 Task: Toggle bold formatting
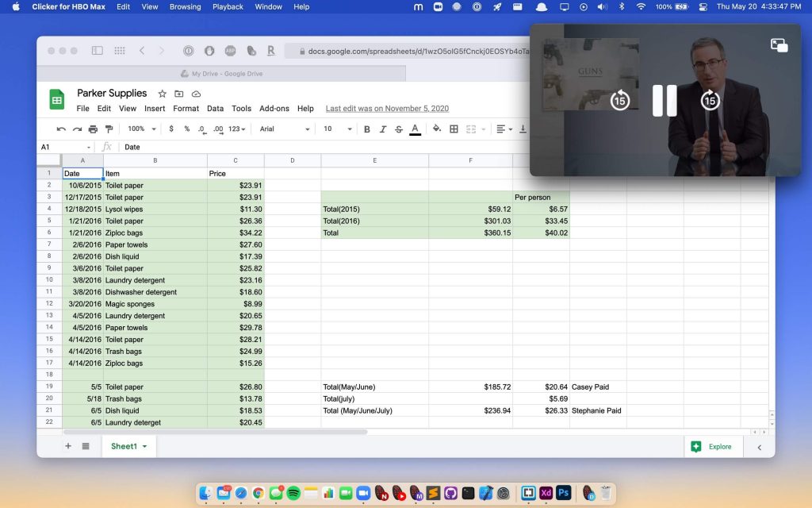[367, 129]
